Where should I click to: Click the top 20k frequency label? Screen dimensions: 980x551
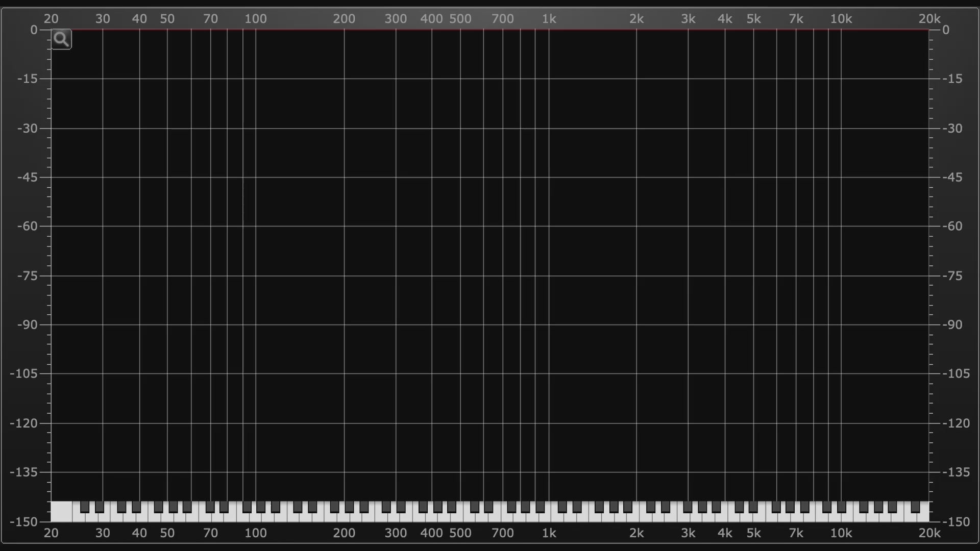[x=929, y=19]
